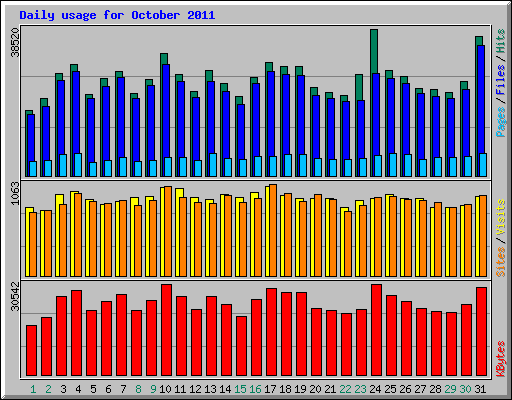
Task: Click day 9 on the x-axis
Action: [153, 389]
